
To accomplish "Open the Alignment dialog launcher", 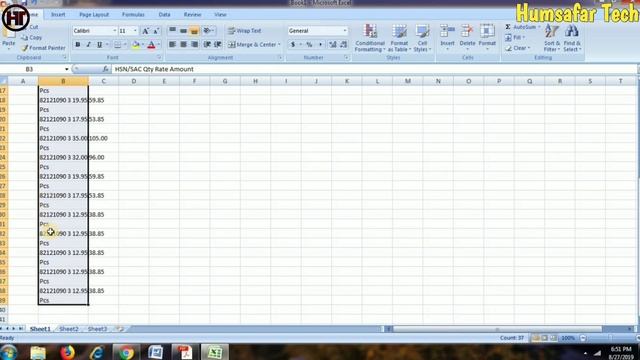I will tap(280, 58).
